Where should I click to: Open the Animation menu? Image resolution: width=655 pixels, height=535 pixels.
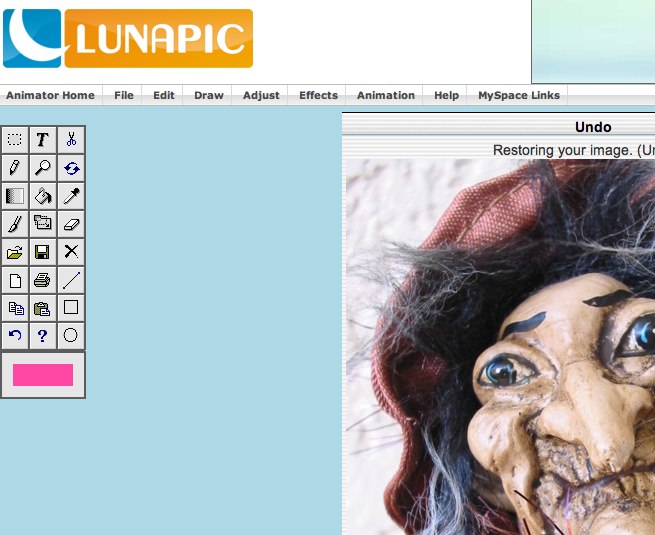coord(386,95)
